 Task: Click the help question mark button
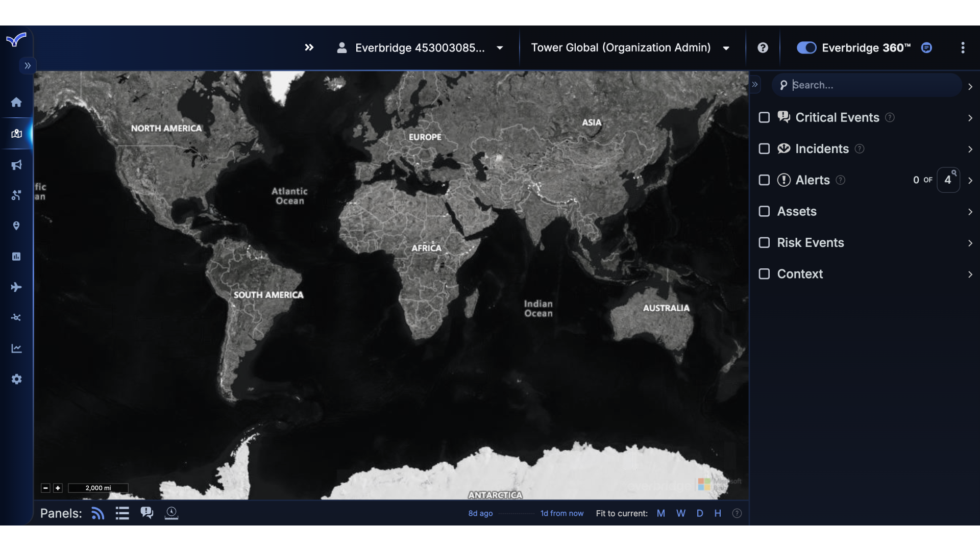[x=762, y=47]
